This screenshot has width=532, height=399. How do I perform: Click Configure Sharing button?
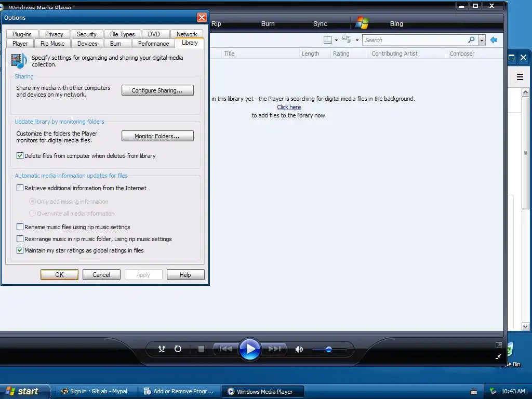click(x=157, y=90)
